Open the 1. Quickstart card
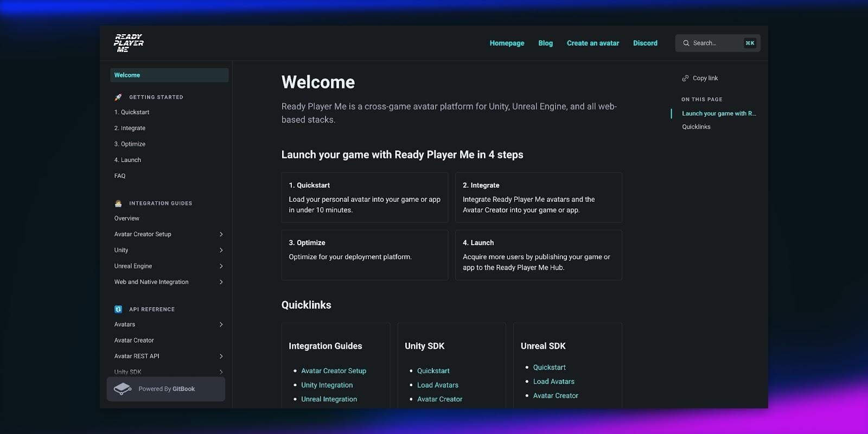This screenshot has height=434, width=868. (x=365, y=197)
